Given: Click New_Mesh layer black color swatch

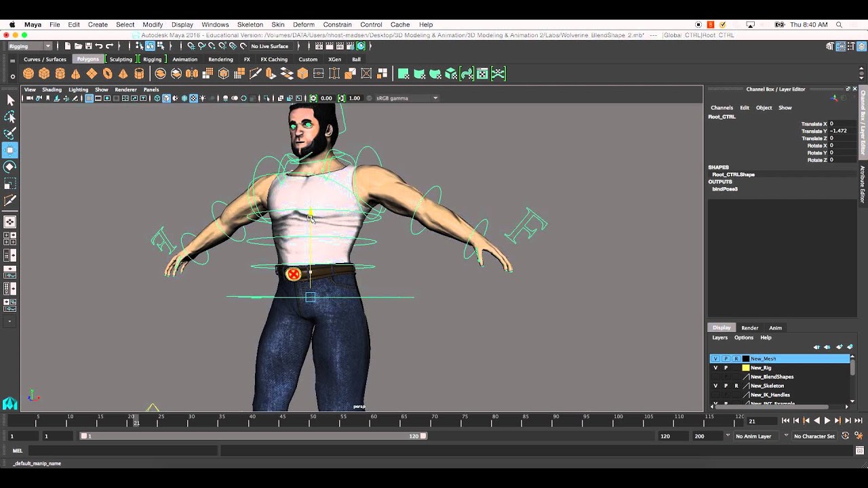Looking at the screenshot, I should (746, 359).
